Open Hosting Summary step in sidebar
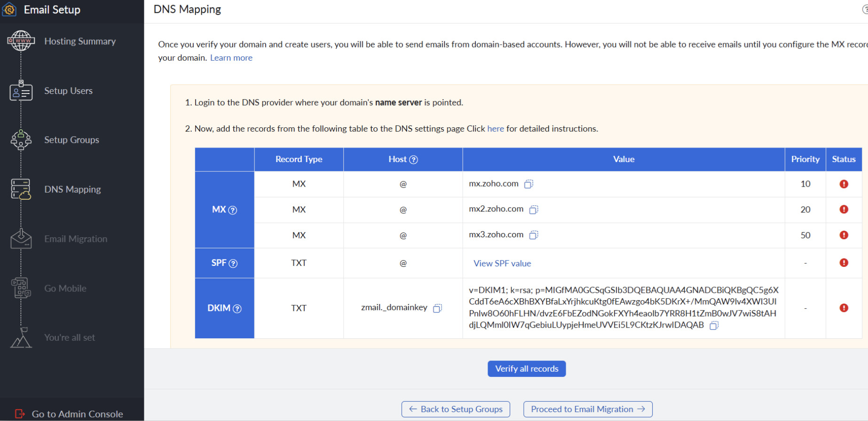Image resolution: width=868 pixels, height=421 pixels. (x=79, y=41)
